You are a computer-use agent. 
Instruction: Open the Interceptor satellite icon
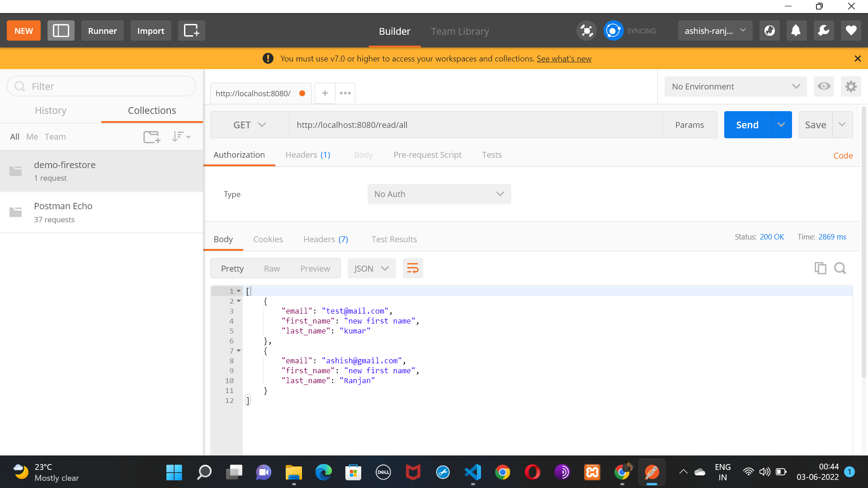tap(586, 31)
